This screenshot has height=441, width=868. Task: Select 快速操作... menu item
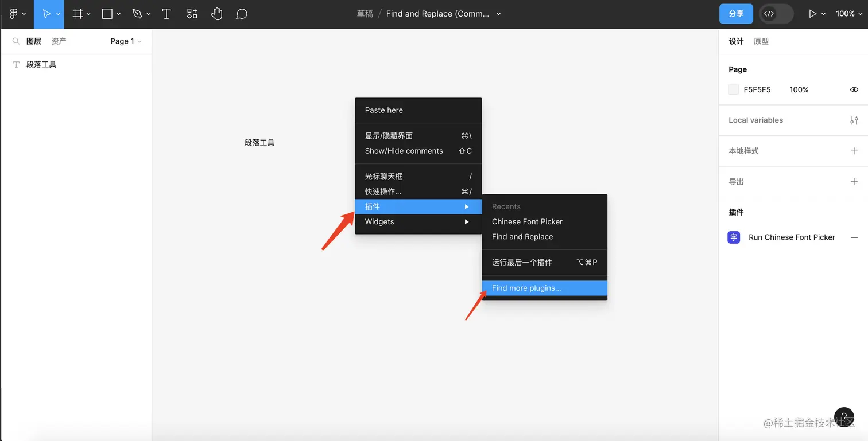pyautogui.click(x=418, y=192)
